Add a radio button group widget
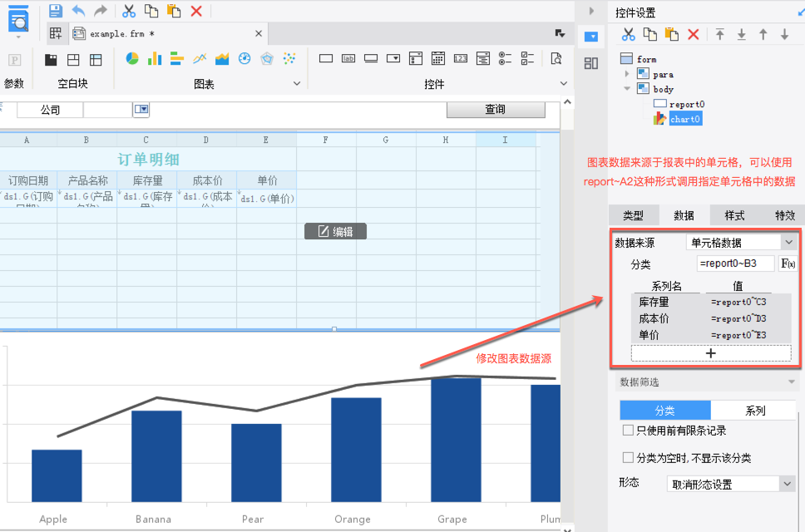 [x=505, y=58]
